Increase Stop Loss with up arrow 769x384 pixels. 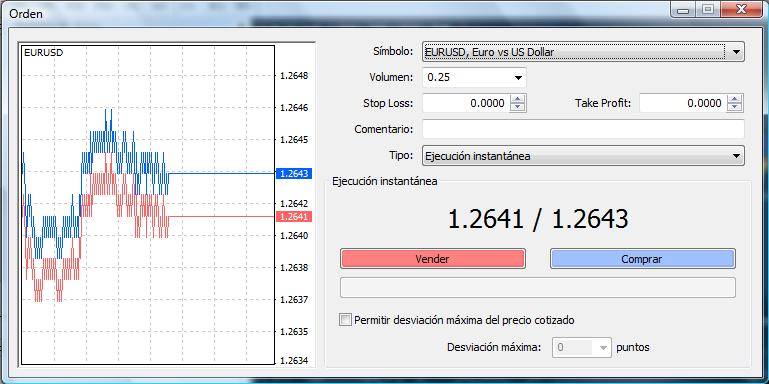click(x=518, y=99)
